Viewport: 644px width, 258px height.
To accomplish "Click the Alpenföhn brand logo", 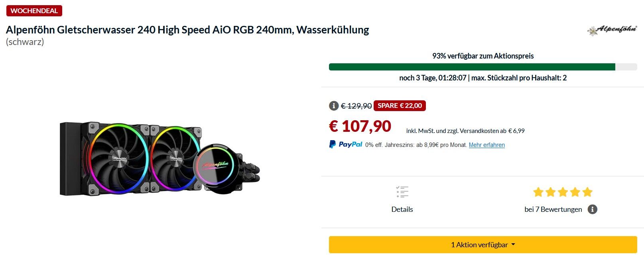I will [612, 30].
